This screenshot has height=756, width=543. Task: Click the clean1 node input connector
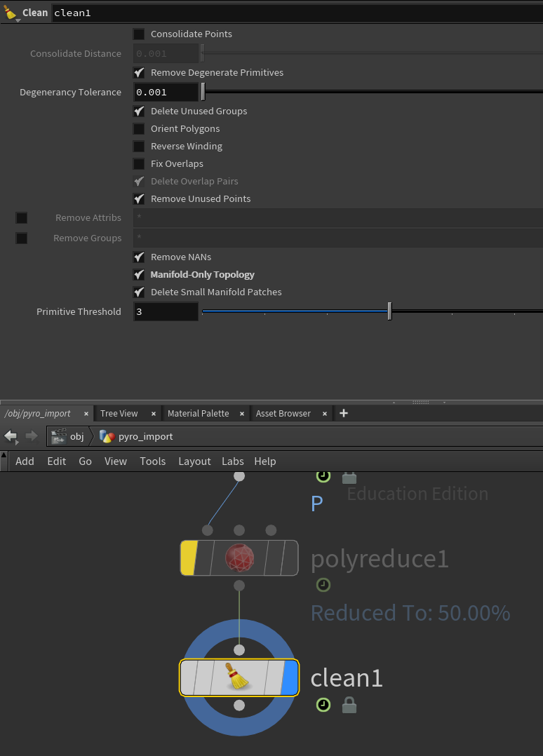point(239,650)
